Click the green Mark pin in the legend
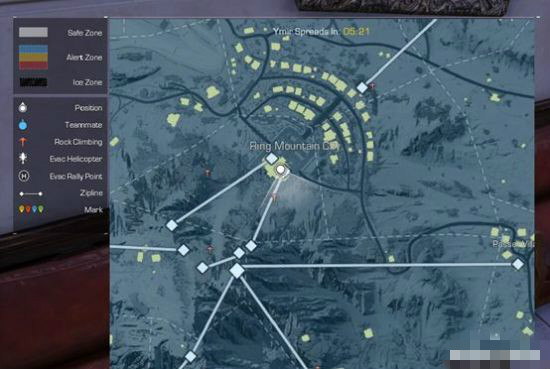The image size is (550, 369). click(41, 209)
